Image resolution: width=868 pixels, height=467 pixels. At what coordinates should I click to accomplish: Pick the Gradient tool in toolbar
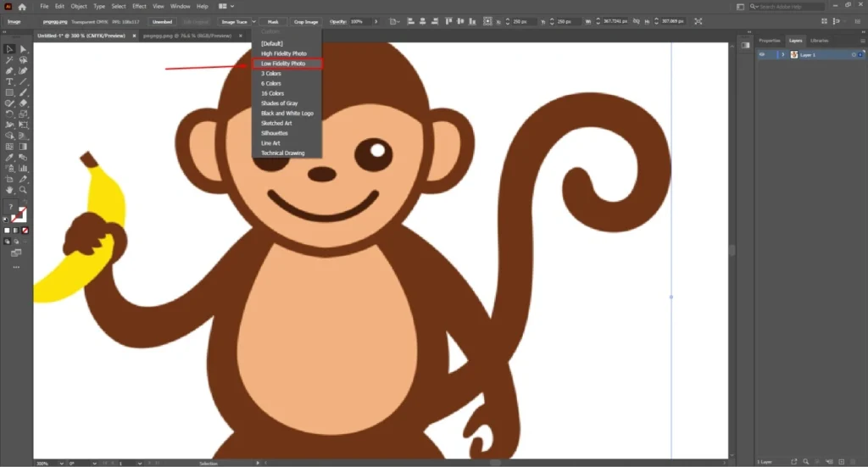point(23,147)
